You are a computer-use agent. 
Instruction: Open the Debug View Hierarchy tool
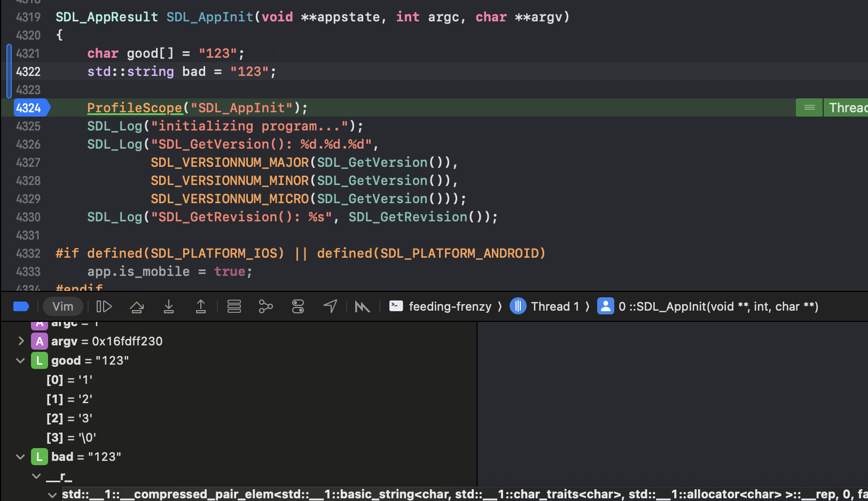pos(234,306)
